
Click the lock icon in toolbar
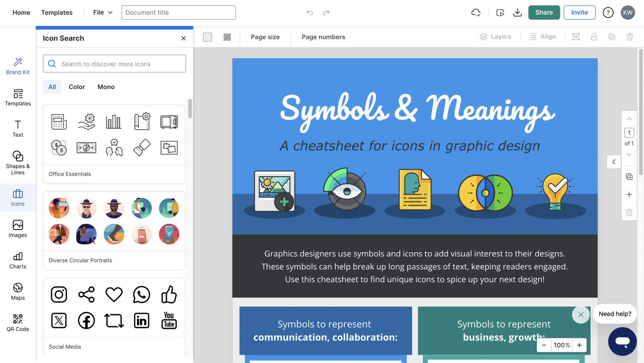pyautogui.click(x=594, y=37)
